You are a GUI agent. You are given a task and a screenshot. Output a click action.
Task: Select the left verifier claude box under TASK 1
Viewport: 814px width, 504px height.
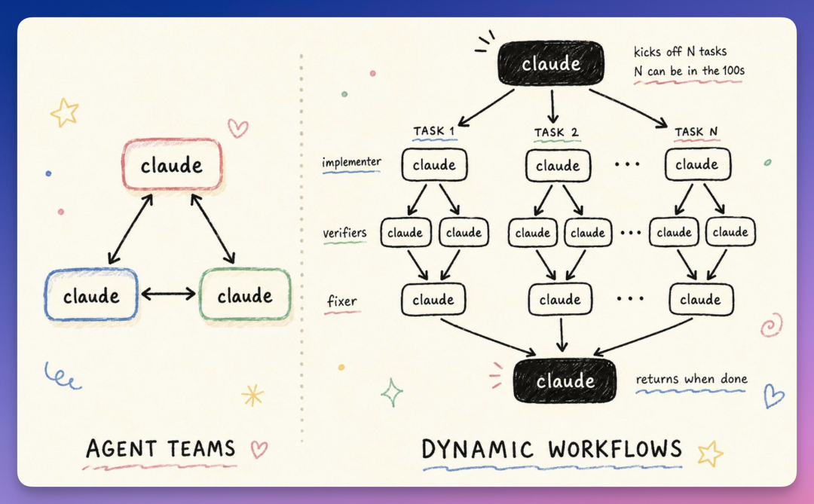point(405,233)
